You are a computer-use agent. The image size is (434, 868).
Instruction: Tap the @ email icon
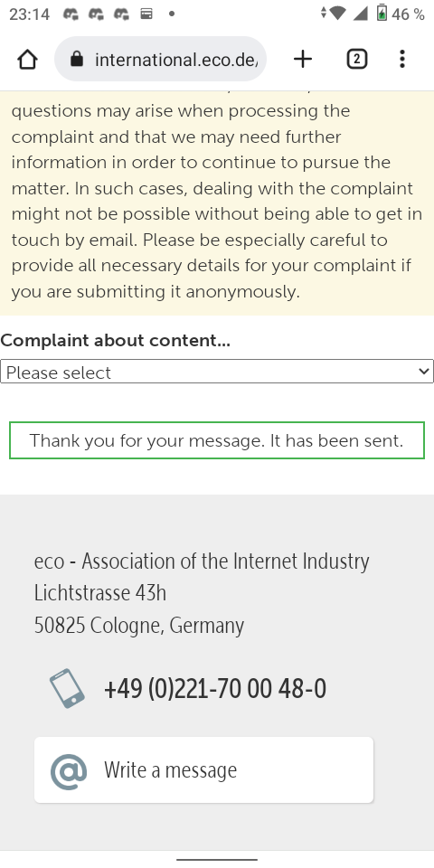point(69,771)
